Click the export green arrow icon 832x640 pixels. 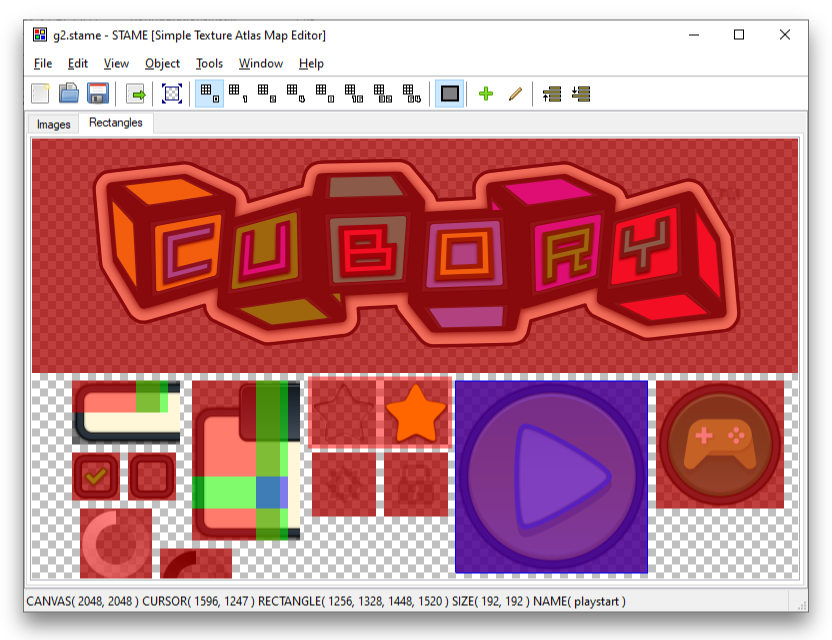[136, 94]
